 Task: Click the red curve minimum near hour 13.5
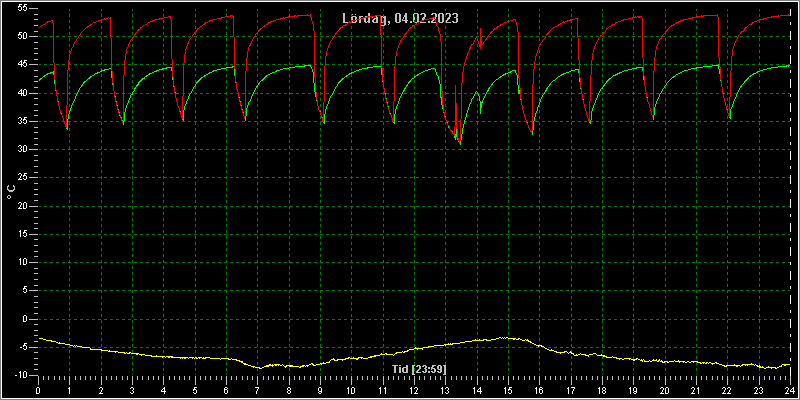pyautogui.click(x=460, y=143)
